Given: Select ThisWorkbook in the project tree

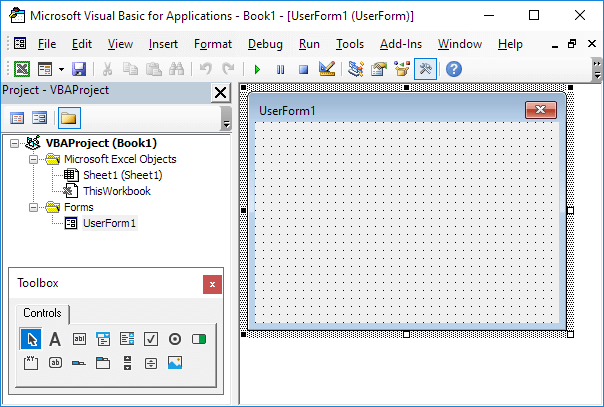Looking at the screenshot, I should point(116,190).
